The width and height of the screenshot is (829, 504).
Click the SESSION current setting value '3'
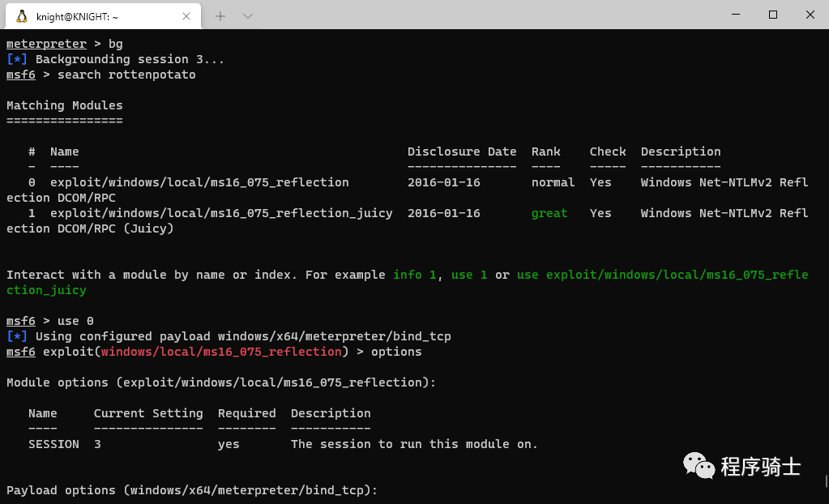[x=97, y=444]
